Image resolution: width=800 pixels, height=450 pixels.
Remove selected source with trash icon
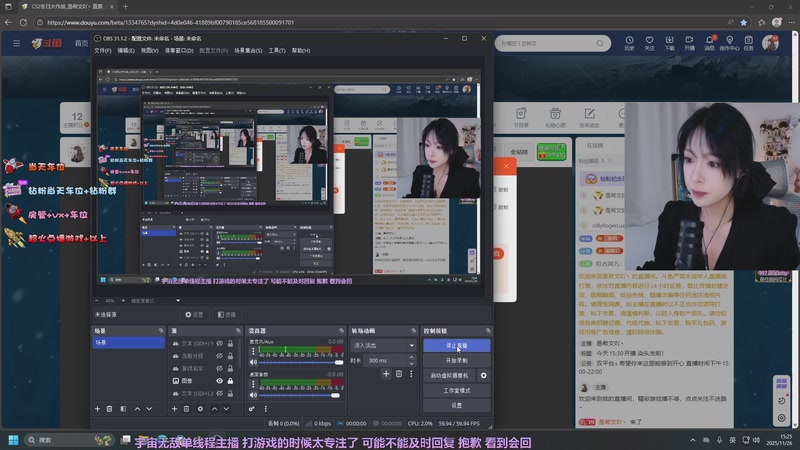point(187,409)
